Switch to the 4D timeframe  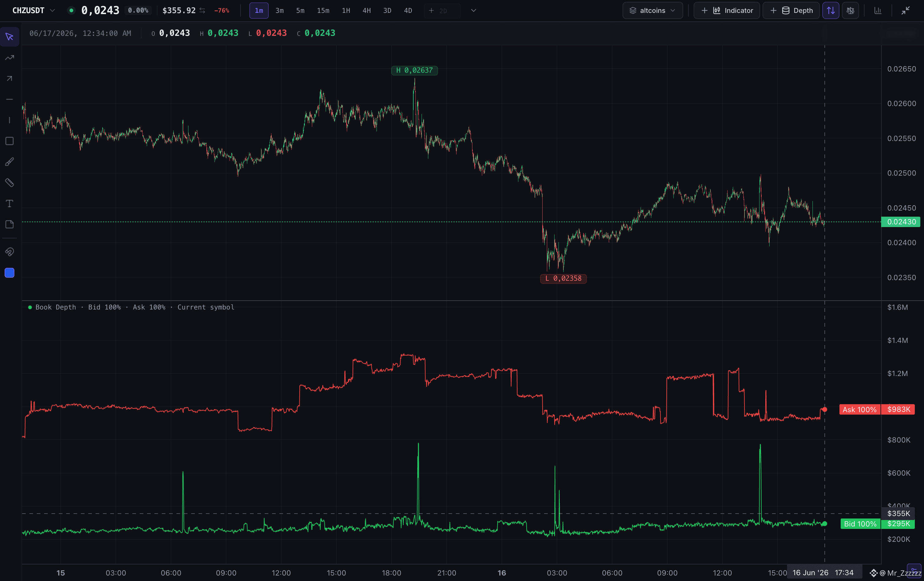click(x=408, y=11)
